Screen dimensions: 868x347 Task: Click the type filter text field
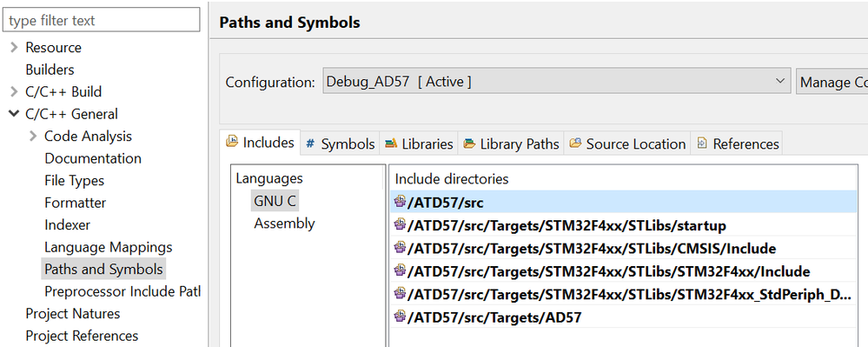pyautogui.click(x=102, y=21)
